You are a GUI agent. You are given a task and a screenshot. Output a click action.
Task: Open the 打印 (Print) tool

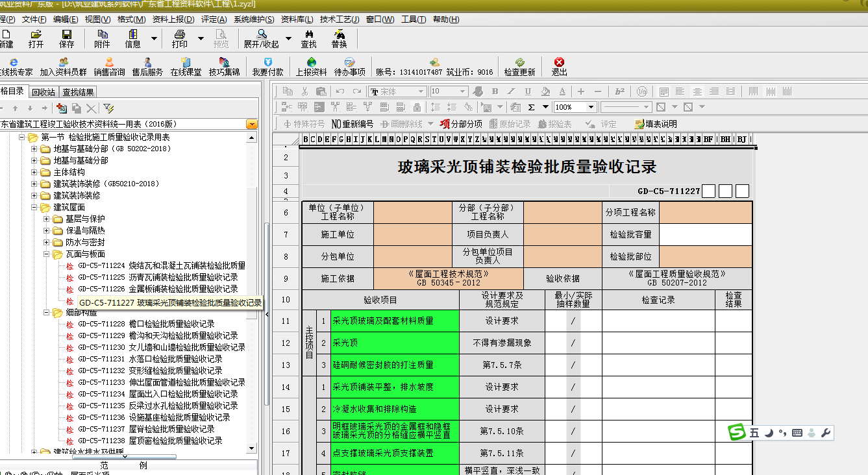coord(180,38)
